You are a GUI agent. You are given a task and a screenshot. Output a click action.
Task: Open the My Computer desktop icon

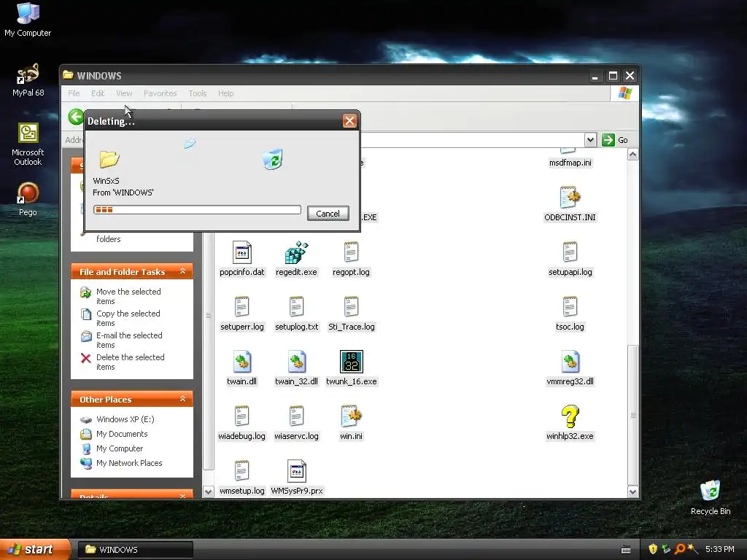click(x=28, y=20)
